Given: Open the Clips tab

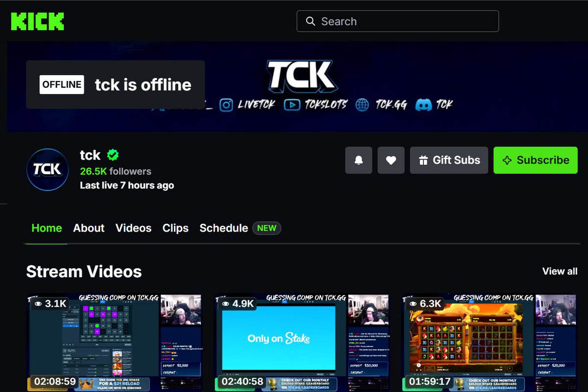Looking at the screenshot, I should point(175,228).
